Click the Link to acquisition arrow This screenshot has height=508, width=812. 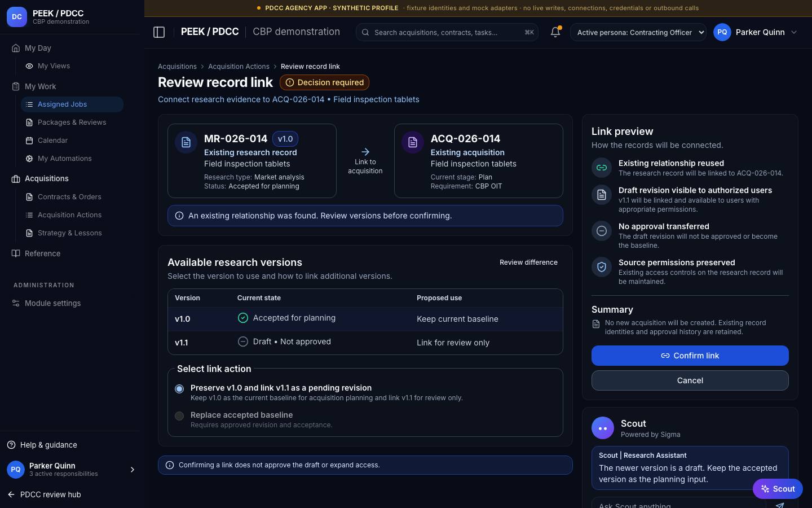tap(365, 152)
